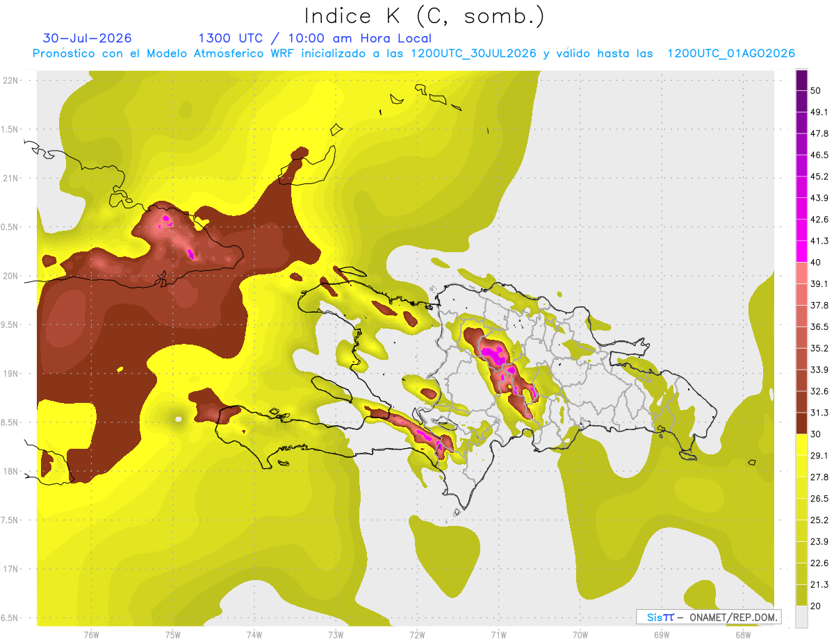This screenshot has width=834, height=644.
Task: Click the colorbar label '39.1'
Action: (x=819, y=283)
